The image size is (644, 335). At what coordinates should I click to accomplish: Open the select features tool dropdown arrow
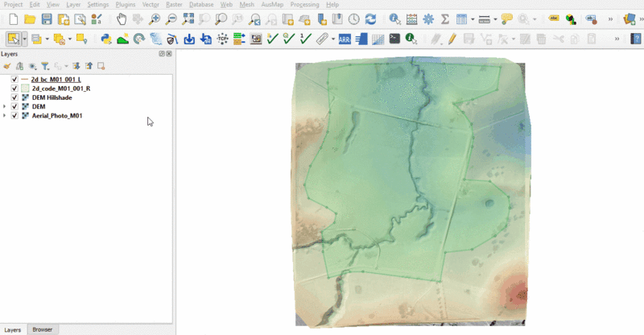tap(25, 38)
